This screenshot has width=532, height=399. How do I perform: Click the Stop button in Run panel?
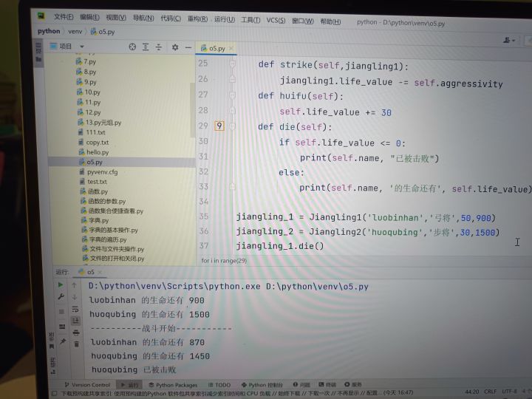click(61, 311)
